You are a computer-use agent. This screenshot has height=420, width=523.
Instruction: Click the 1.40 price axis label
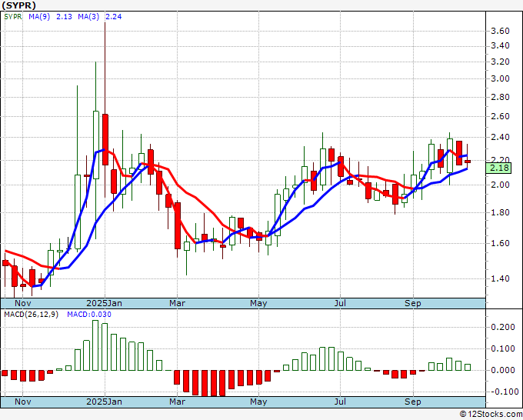pos(499,279)
